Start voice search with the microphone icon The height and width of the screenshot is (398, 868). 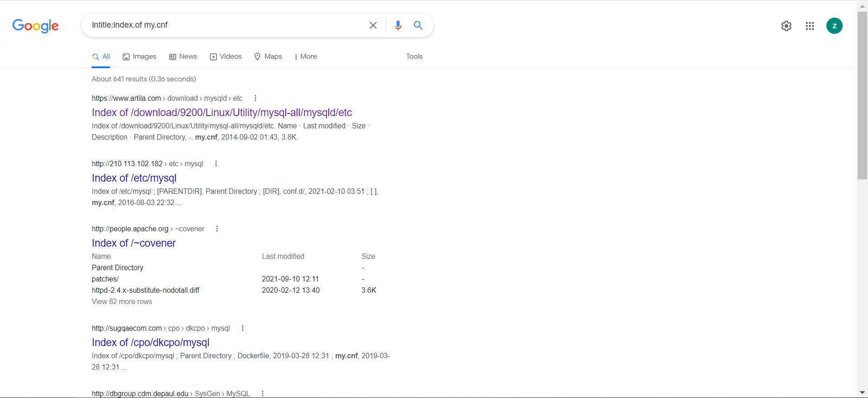[x=398, y=25]
